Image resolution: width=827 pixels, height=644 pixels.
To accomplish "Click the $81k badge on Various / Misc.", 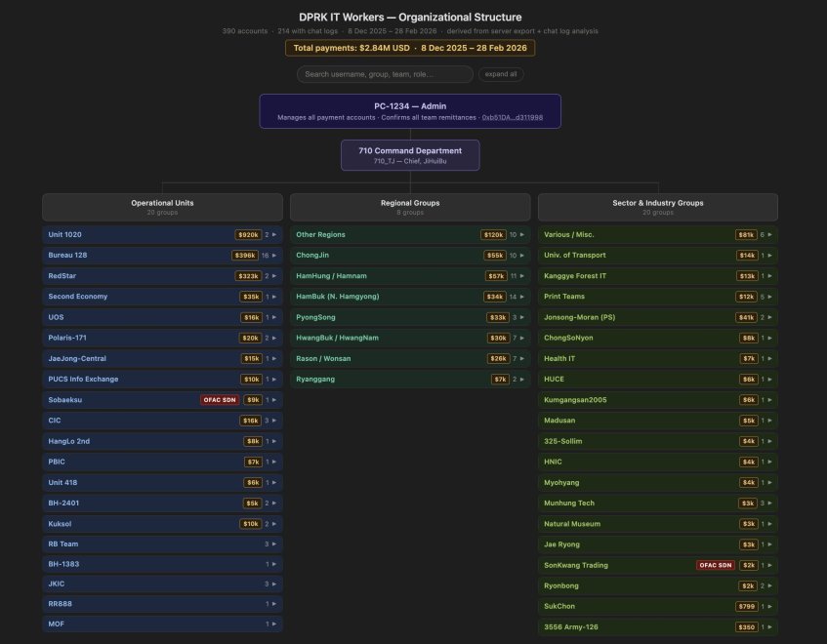I will coord(747,235).
